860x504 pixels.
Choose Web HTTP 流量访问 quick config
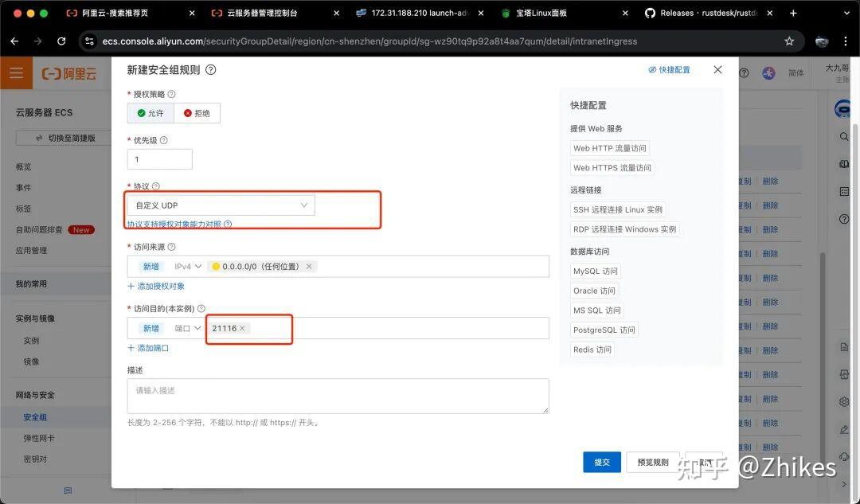click(x=609, y=148)
